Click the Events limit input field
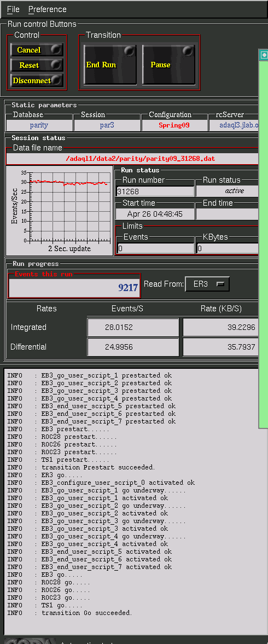The height and width of the screenshot is (644, 268). pyautogui.click(x=155, y=248)
